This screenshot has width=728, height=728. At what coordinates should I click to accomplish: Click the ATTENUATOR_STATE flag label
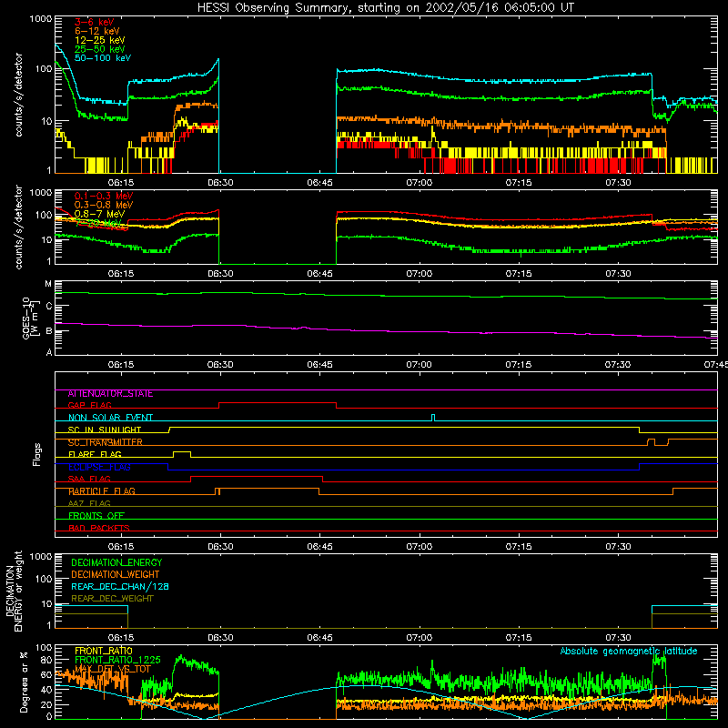click(110, 394)
